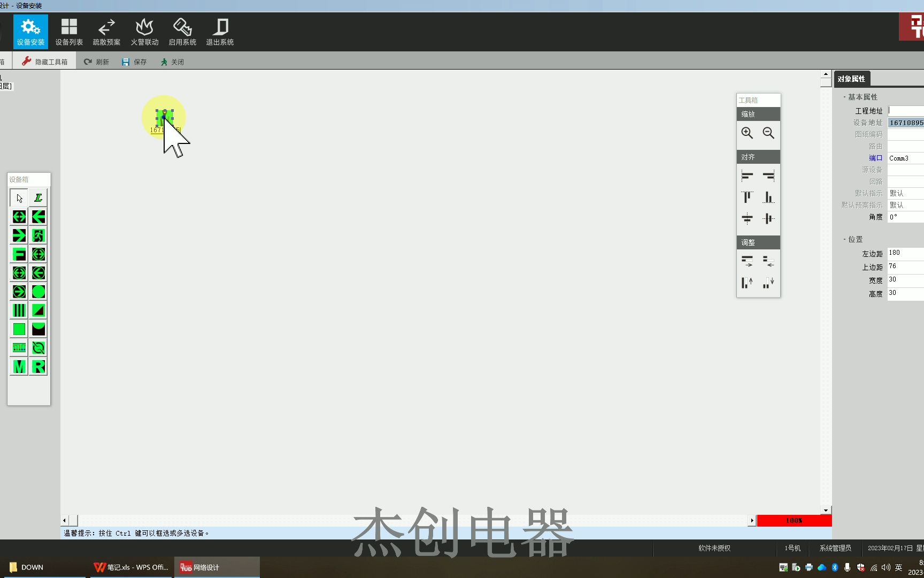Open the 设备安装 module
The height and width of the screenshot is (578, 924).
click(x=30, y=32)
